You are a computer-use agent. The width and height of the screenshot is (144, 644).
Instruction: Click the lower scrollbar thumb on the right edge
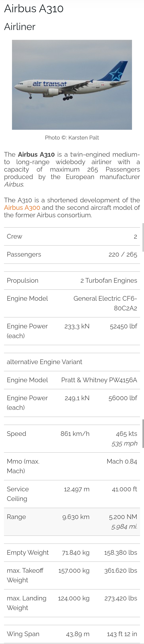pos(143,434)
